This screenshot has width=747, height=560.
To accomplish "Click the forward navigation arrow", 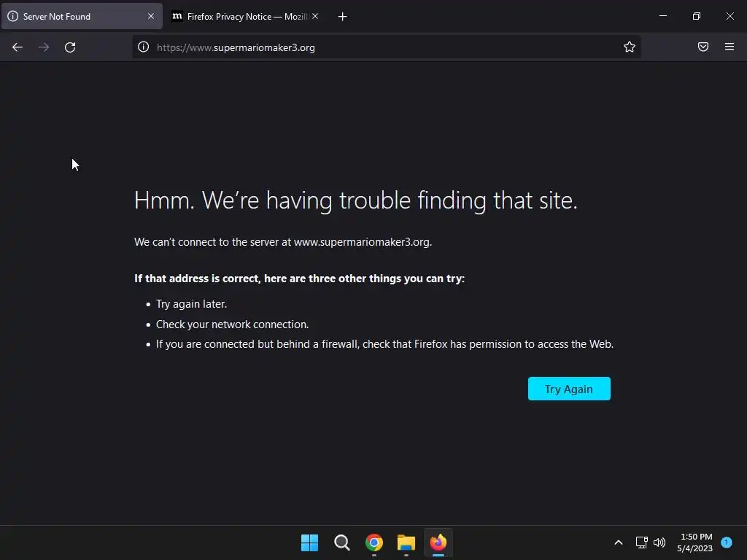I will pyautogui.click(x=43, y=47).
